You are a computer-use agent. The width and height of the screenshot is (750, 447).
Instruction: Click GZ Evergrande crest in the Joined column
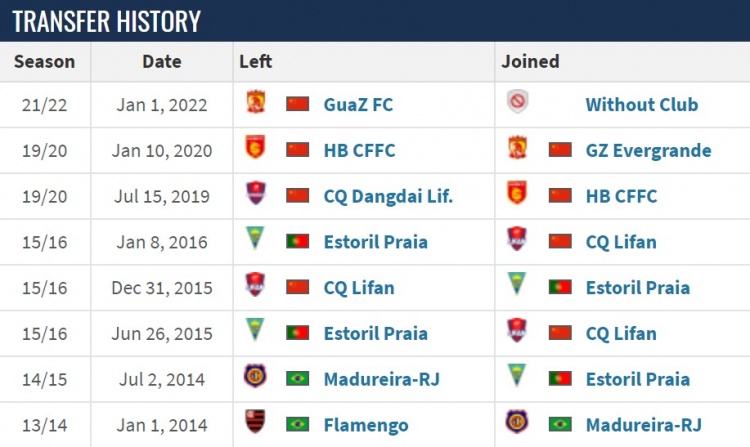click(517, 147)
